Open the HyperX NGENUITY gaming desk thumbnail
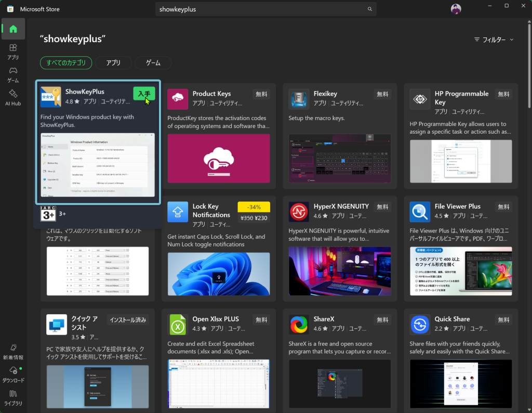532x413 pixels. (340, 271)
